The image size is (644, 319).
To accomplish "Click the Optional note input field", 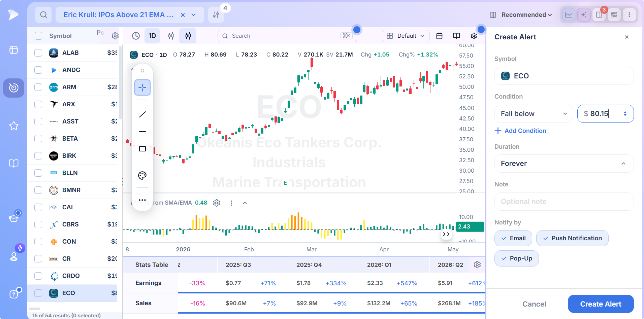I will point(564,202).
